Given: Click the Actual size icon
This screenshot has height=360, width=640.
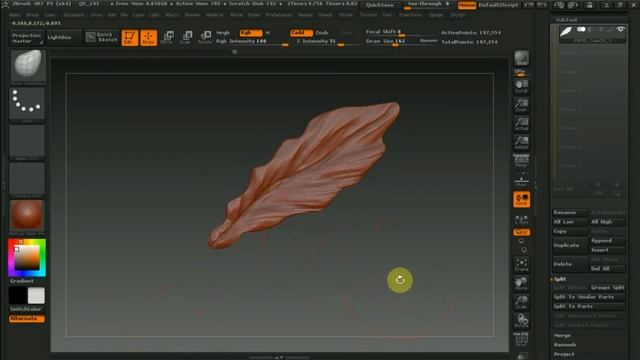Looking at the screenshot, I should (x=521, y=124).
